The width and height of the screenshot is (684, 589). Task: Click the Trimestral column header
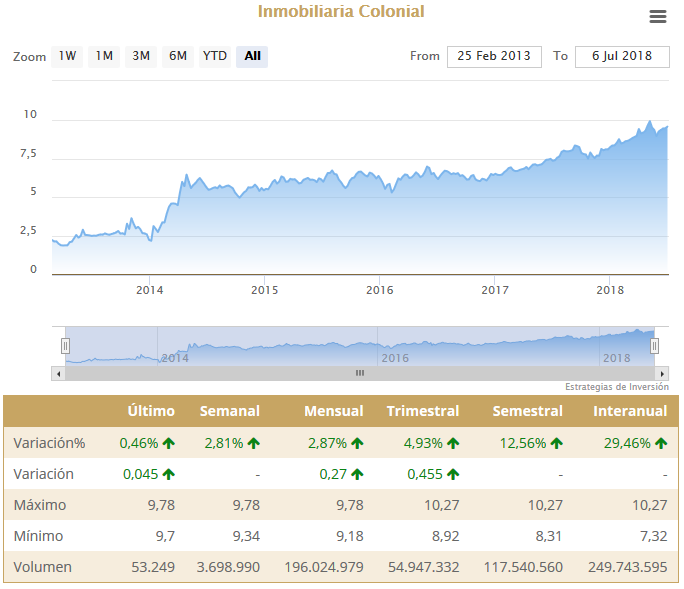[x=423, y=411]
